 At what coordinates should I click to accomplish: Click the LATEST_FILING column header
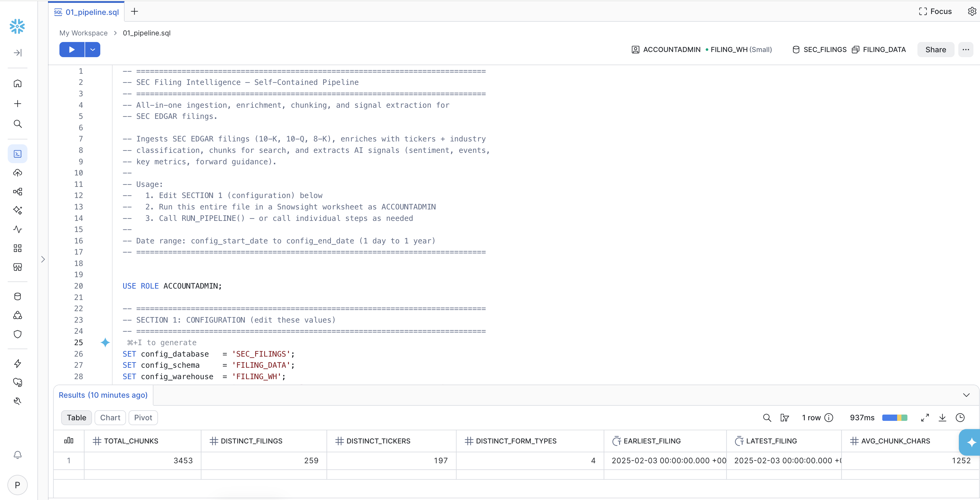click(x=784, y=441)
